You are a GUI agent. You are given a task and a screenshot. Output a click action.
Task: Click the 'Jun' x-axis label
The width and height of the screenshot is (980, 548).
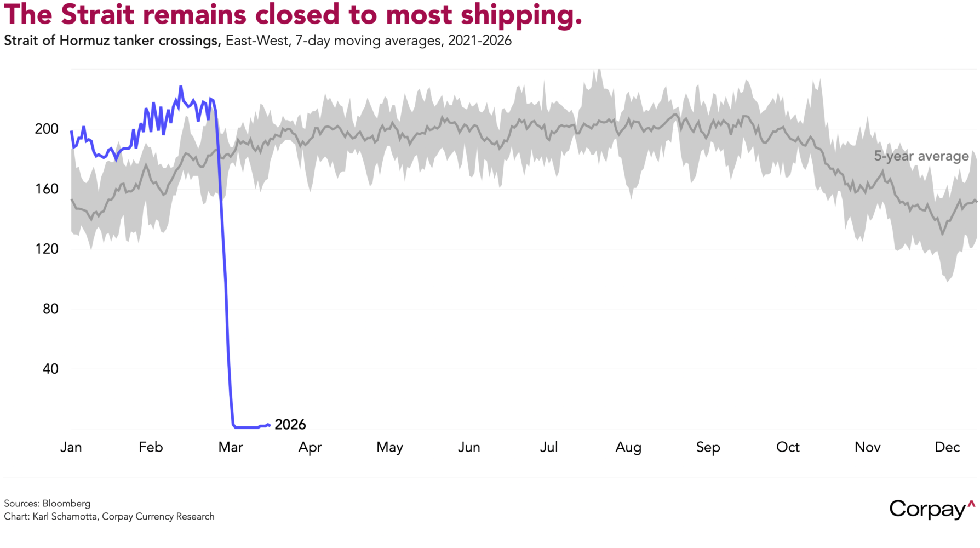point(469,447)
